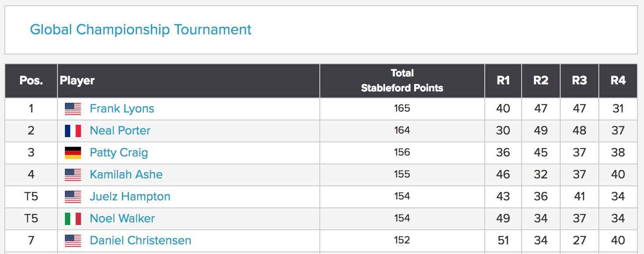644x254 pixels.
Task: Open Noel Walker player profile
Action: point(122,218)
